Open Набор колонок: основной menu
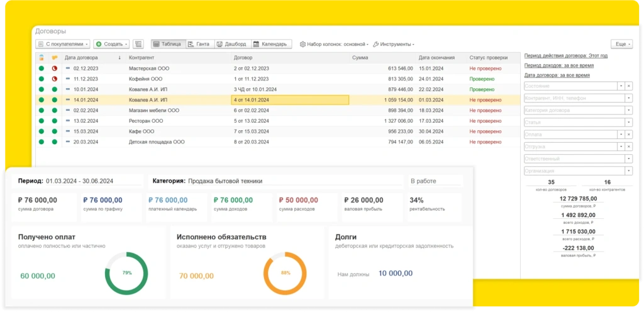644x312 pixels. (334, 44)
